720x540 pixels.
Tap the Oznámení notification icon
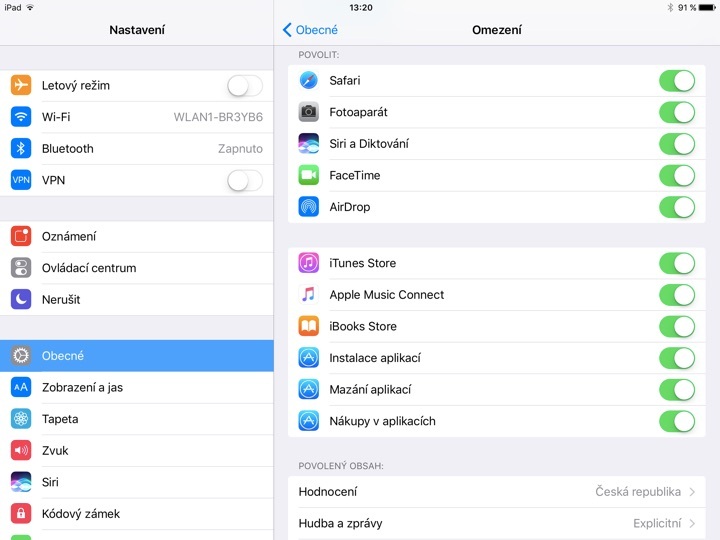21,236
